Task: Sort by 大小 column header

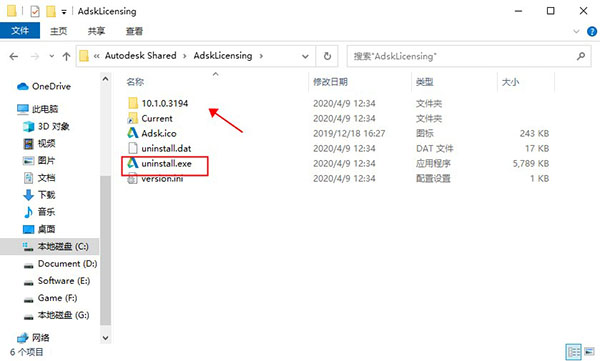Action: [510, 82]
